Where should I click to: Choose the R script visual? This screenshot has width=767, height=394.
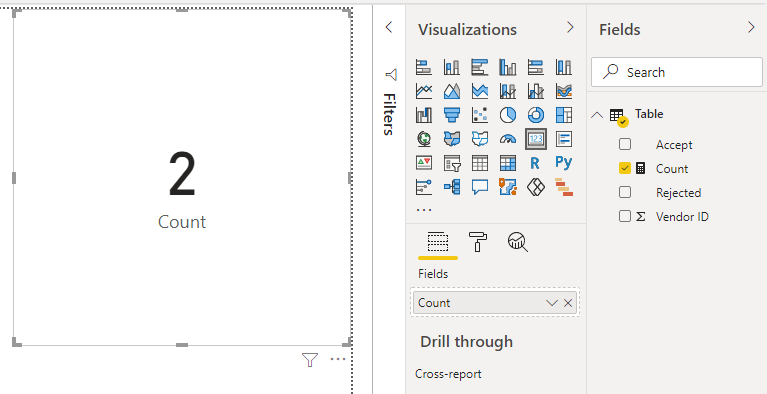click(x=535, y=162)
